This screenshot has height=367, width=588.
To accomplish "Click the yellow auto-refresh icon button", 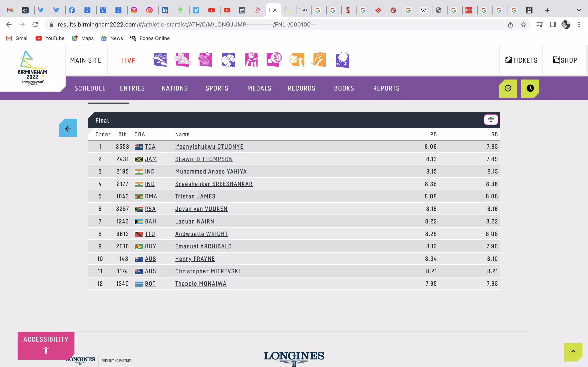I will [x=508, y=88].
